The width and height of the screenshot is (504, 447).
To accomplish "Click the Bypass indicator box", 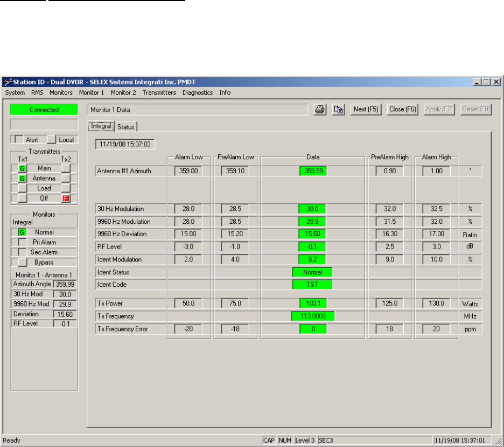I will click(22, 262).
